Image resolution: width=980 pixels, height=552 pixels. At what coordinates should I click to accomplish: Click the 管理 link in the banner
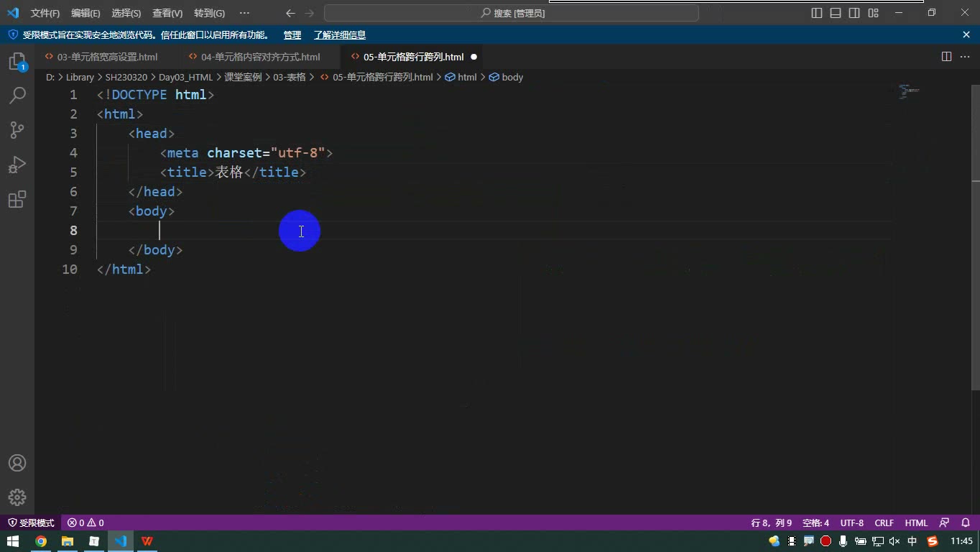tap(292, 34)
